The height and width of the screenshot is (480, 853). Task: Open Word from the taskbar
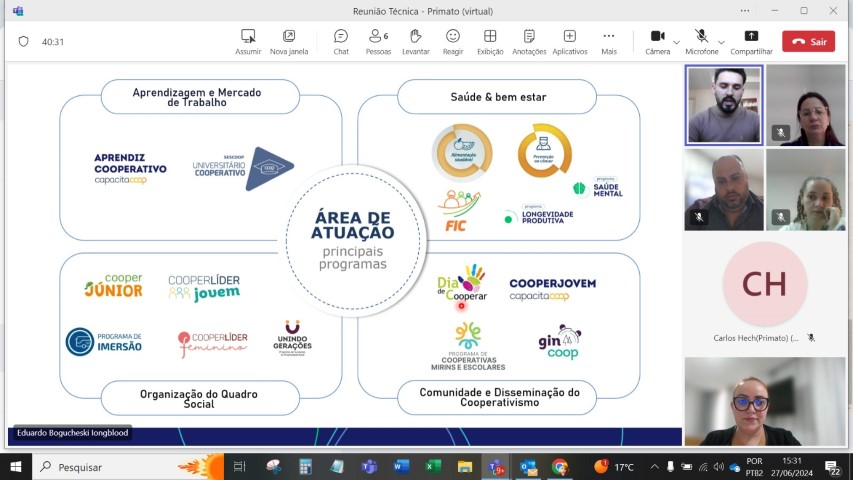pos(401,467)
